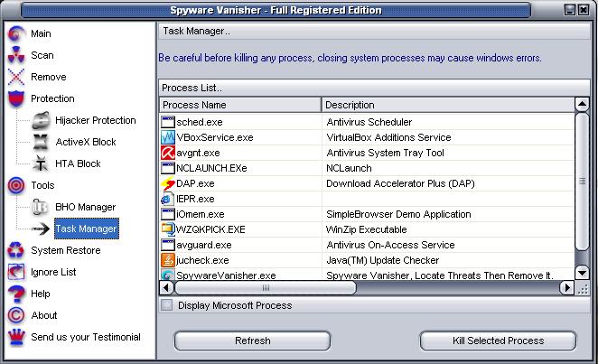598x364 pixels.
Task: Click horizontal scrollbar right arrow
Action: click(x=566, y=287)
